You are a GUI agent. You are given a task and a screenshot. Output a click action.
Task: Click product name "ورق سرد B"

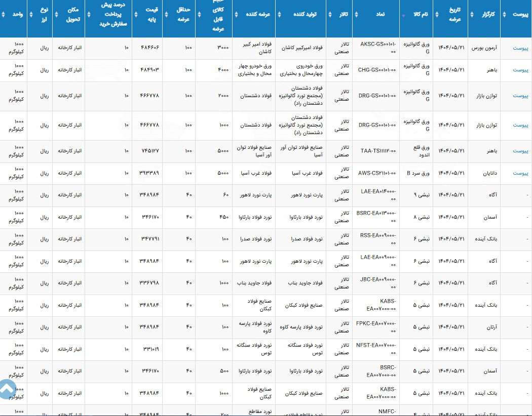[418, 173]
